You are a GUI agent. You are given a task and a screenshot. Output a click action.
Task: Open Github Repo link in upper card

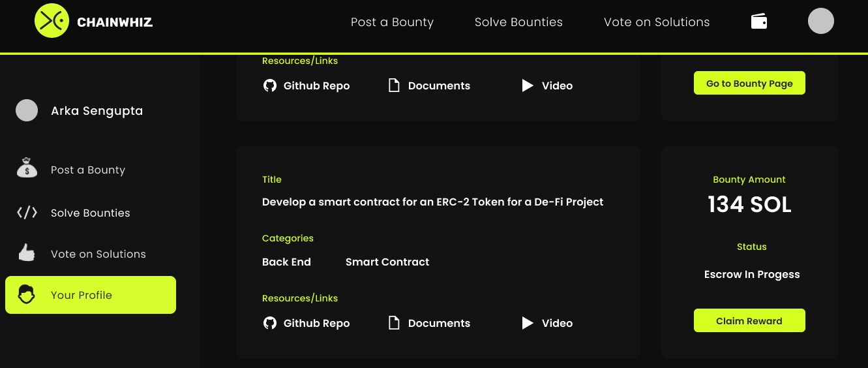pyautogui.click(x=307, y=85)
